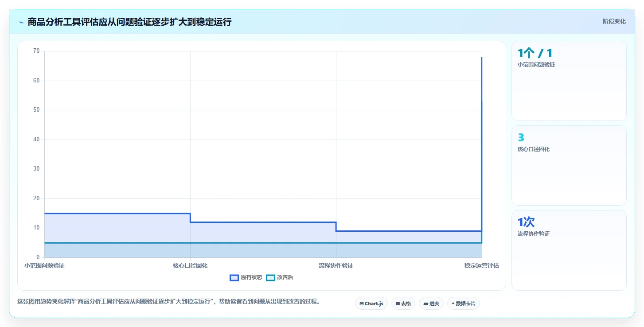This screenshot has height=327, width=644.
Task: Click the 原有状态 blue legend swatch
Action: pos(234,277)
